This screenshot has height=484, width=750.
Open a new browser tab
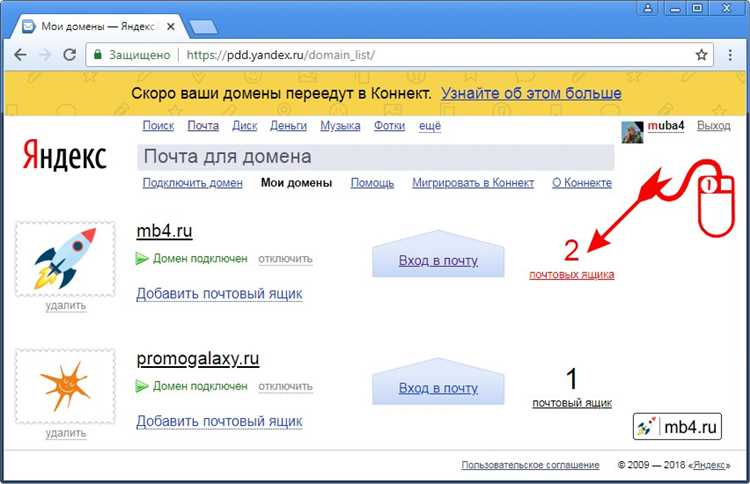[203, 24]
